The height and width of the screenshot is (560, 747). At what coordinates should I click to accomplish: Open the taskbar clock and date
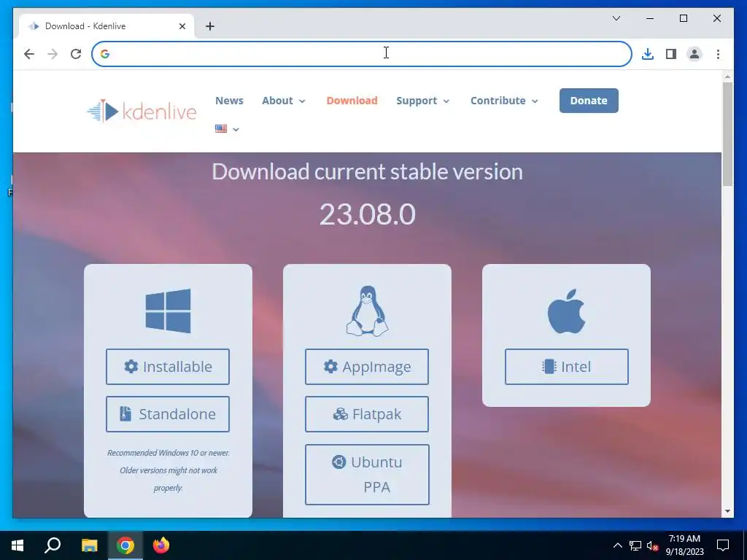(684, 545)
